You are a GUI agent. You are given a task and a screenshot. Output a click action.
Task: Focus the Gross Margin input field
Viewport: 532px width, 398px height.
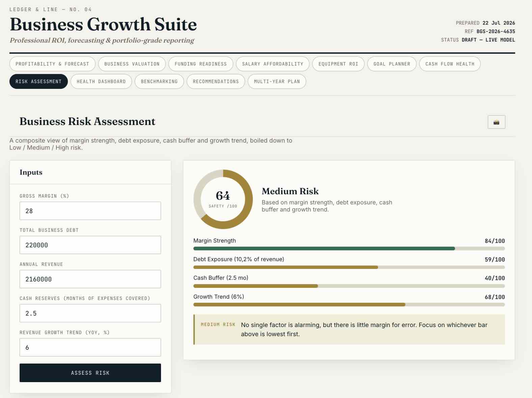click(x=90, y=211)
